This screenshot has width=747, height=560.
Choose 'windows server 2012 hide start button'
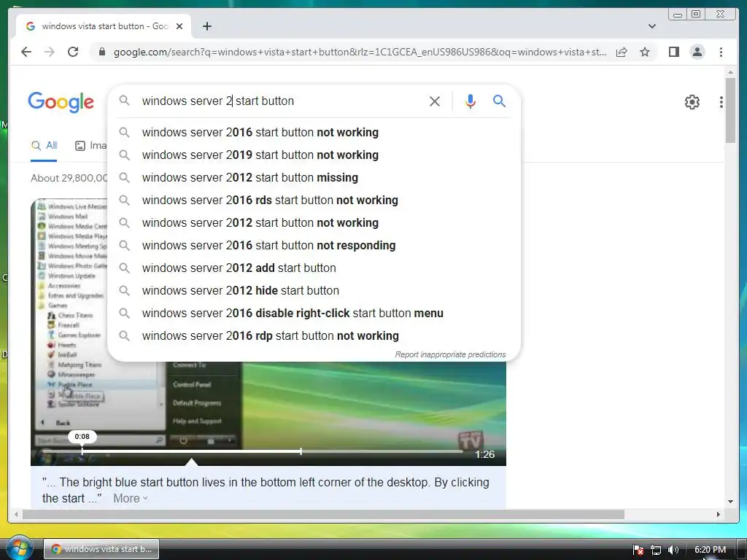coord(314,290)
